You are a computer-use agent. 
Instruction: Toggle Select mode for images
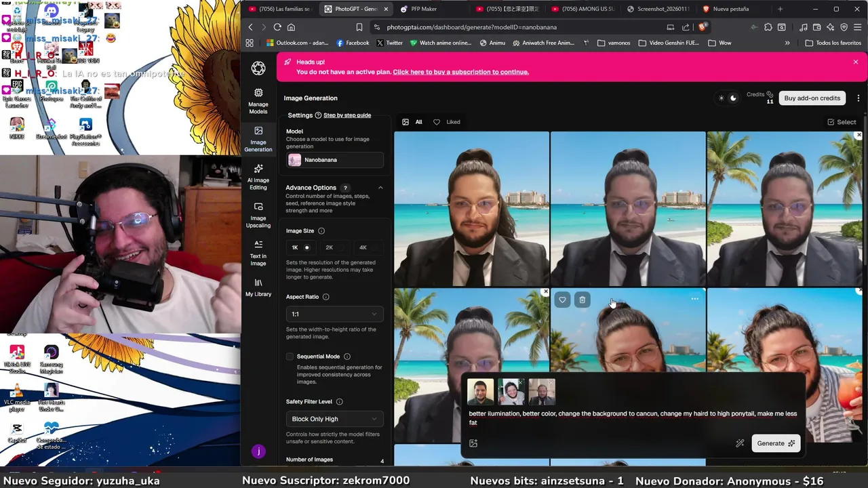tap(842, 122)
